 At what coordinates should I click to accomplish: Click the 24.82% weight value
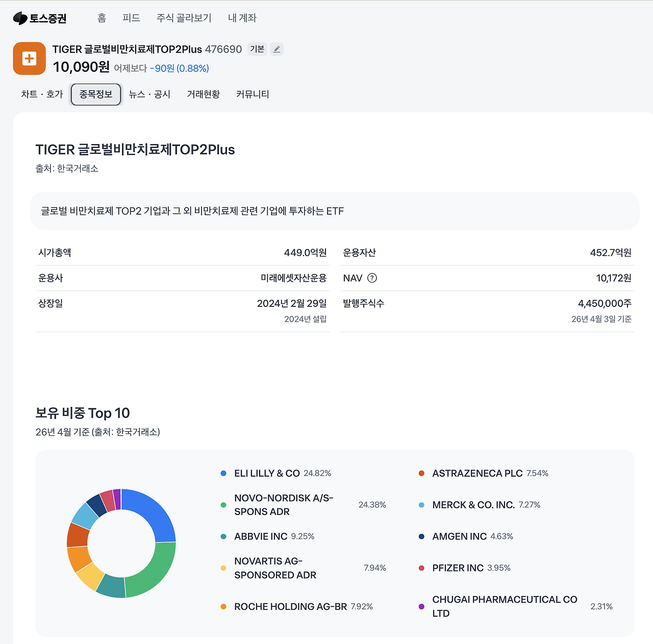click(317, 473)
